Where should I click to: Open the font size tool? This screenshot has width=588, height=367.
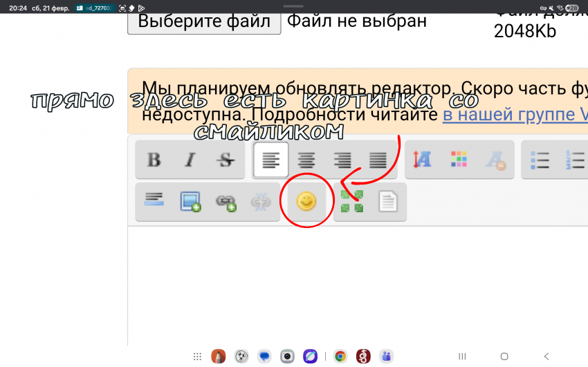[x=423, y=160]
